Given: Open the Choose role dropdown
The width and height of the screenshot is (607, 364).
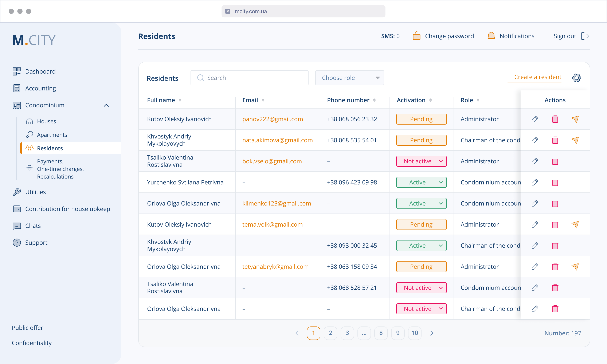Looking at the screenshot, I should pos(349,78).
